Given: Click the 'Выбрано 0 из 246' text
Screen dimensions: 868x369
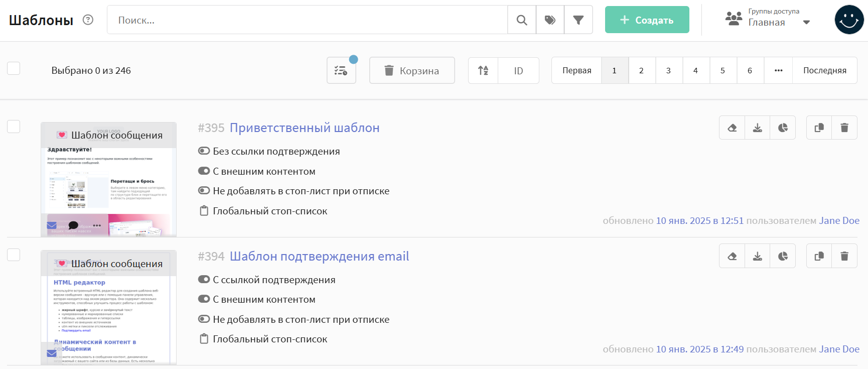Looking at the screenshot, I should click(x=91, y=70).
